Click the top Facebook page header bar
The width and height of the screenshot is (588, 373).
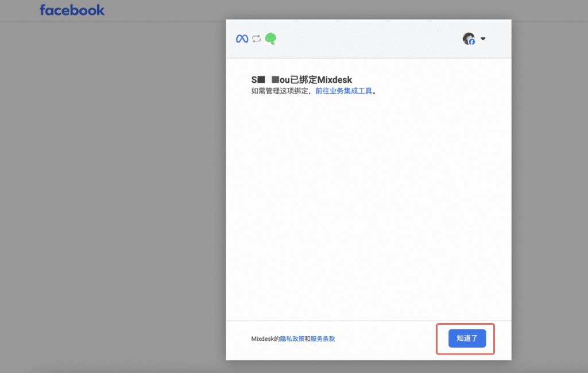click(345, 10)
